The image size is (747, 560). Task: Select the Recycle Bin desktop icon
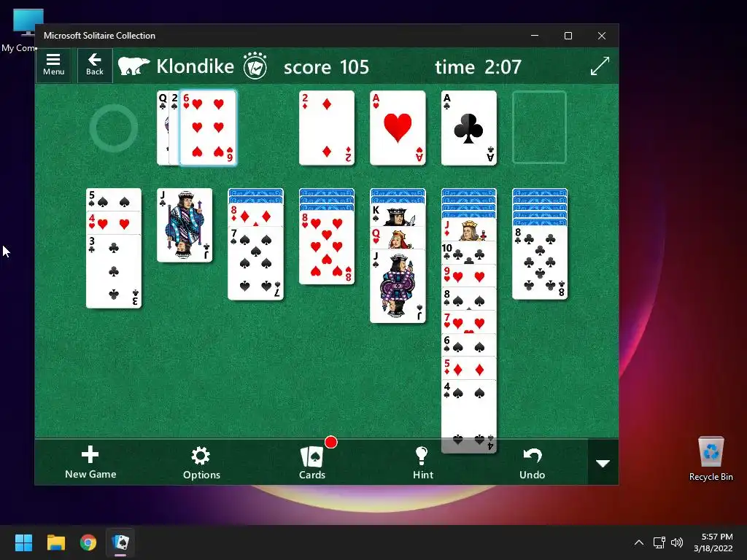[x=711, y=458]
